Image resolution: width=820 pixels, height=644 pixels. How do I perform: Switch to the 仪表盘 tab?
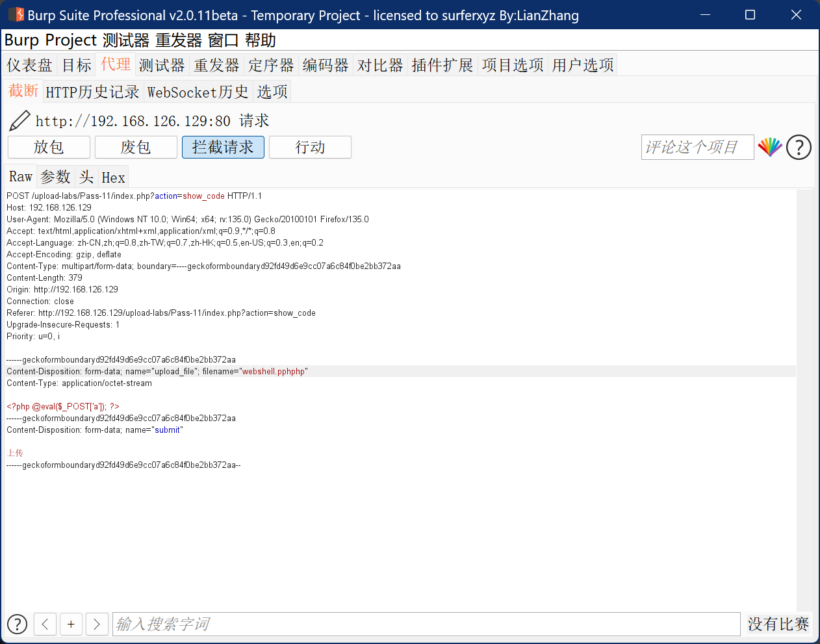(29, 65)
